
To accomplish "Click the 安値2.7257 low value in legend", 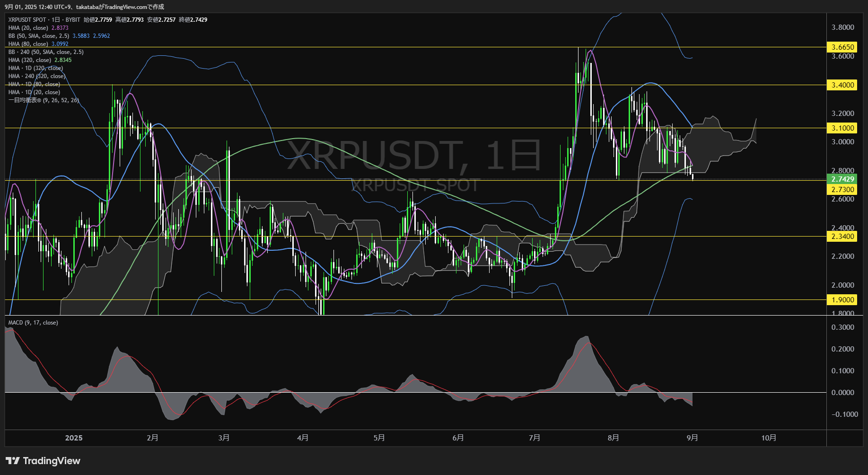I will tap(161, 20).
